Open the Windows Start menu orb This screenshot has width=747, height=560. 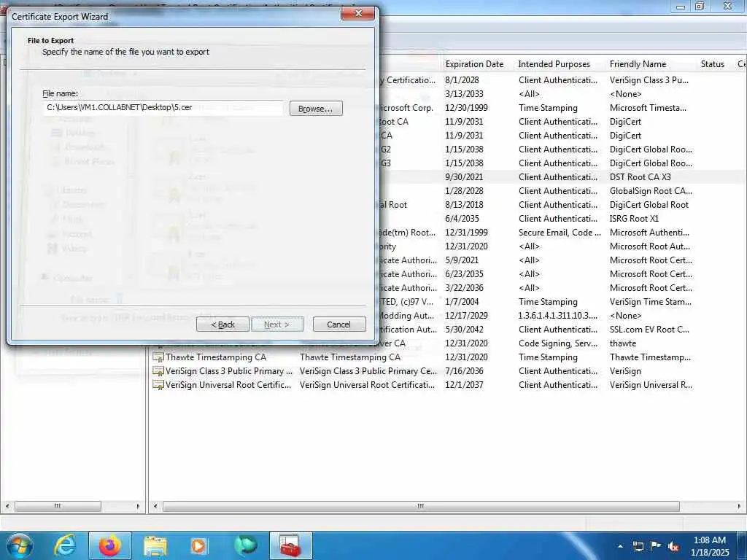pos(19,545)
